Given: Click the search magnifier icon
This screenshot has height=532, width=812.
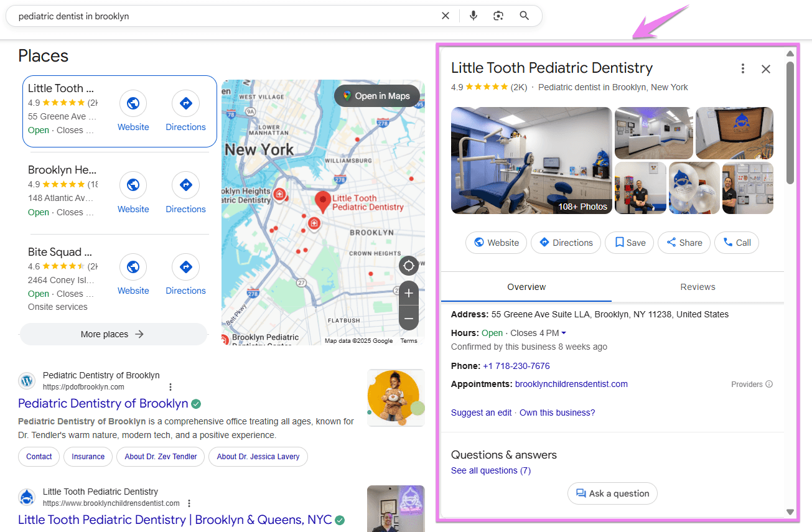Looking at the screenshot, I should (524, 16).
